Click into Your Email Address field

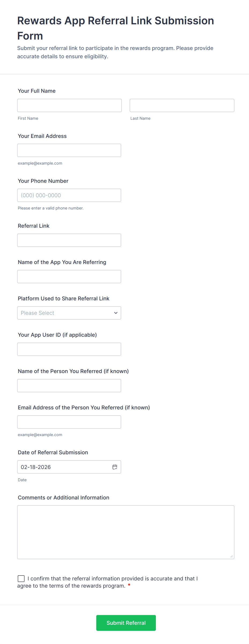69,150
